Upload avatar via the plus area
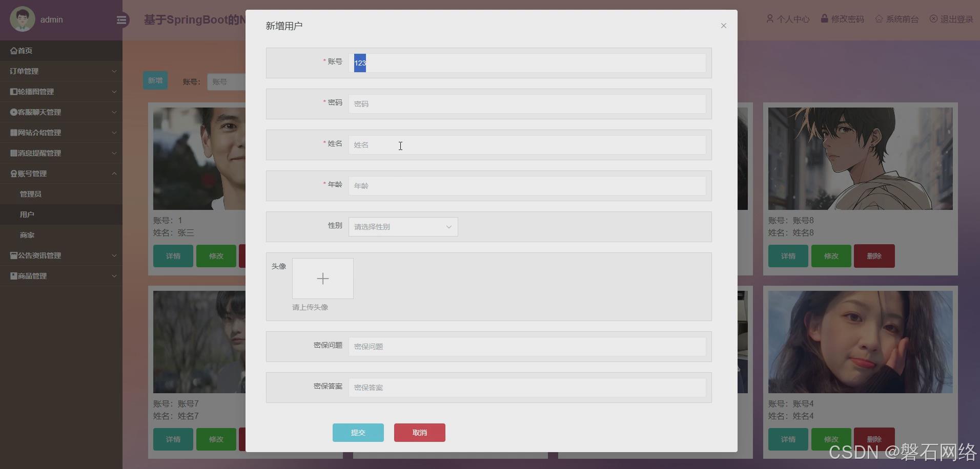The height and width of the screenshot is (469, 980). pos(322,279)
